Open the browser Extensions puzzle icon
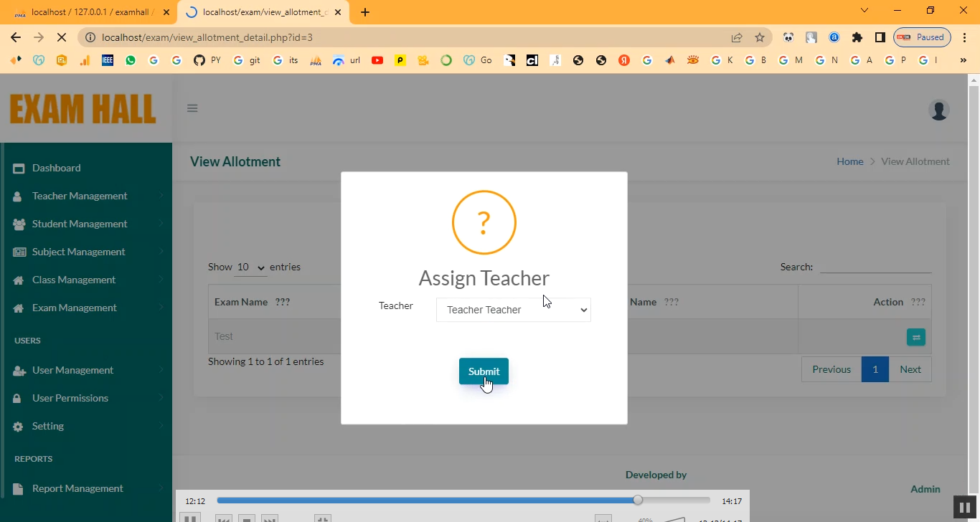Screen dimensions: 980x522 tap(857, 37)
